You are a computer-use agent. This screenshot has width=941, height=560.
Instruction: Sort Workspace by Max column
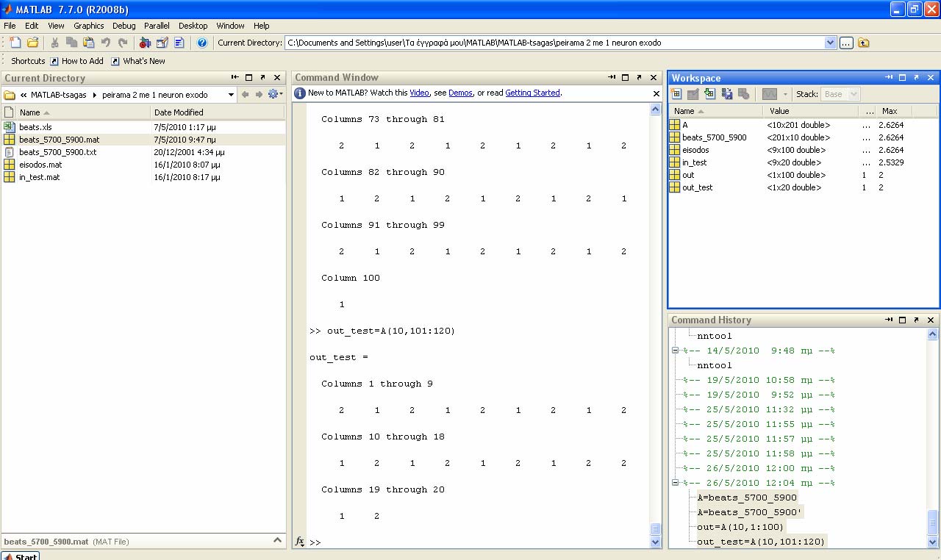pyautogui.click(x=894, y=111)
